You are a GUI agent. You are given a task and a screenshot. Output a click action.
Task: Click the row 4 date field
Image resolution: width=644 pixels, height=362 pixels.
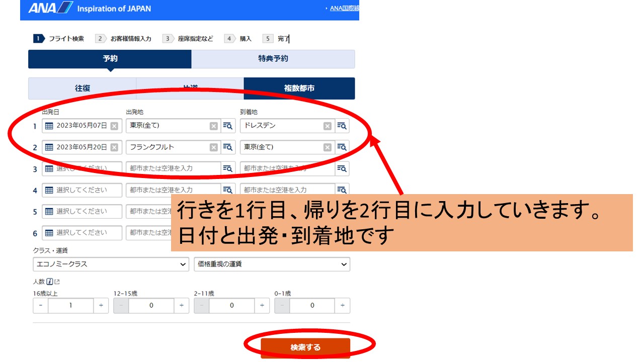click(x=82, y=190)
